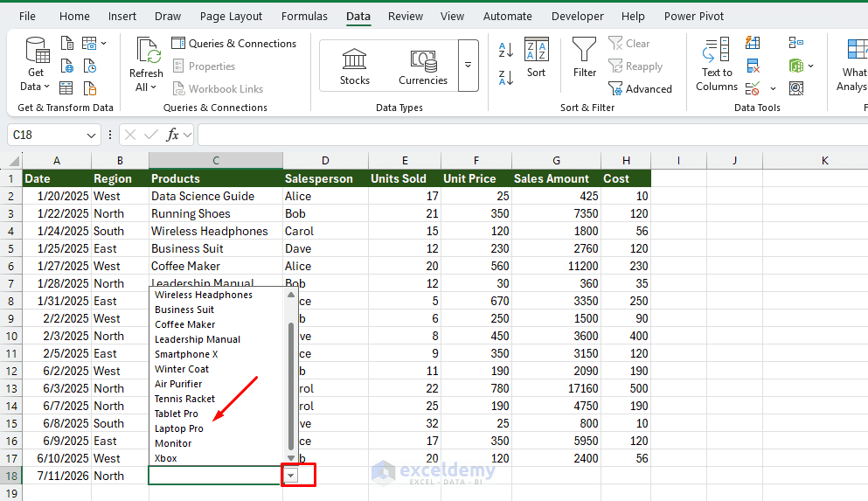Click the Get Data database icon
This screenshot has width=868, height=501.
(x=38, y=50)
